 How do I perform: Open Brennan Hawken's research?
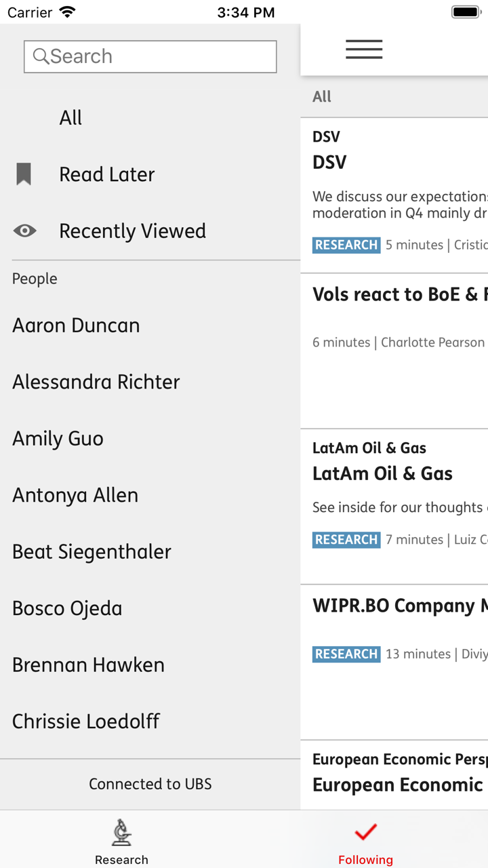coord(88,665)
